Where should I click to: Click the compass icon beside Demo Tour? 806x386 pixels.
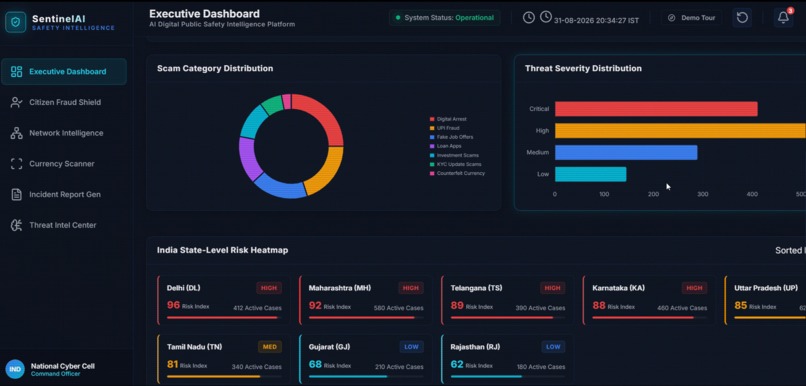[x=671, y=18]
